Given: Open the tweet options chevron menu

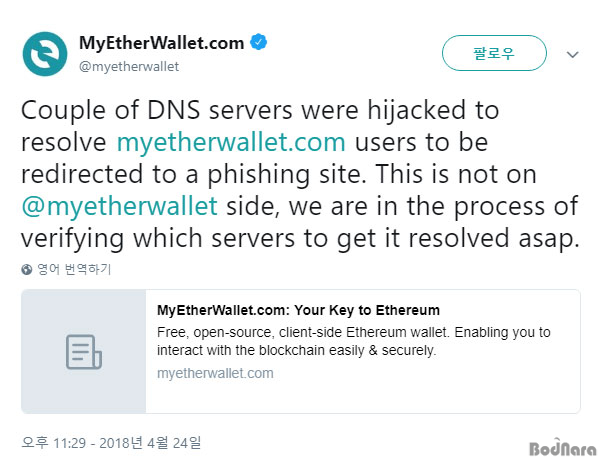Looking at the screenshot, I should click(572, 55).
